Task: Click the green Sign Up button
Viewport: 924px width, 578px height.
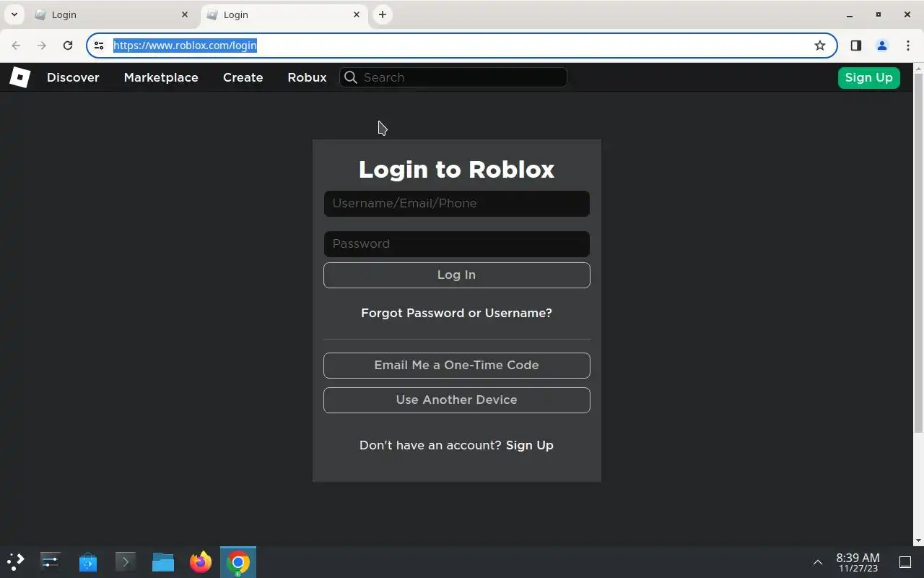Action: 868,77
